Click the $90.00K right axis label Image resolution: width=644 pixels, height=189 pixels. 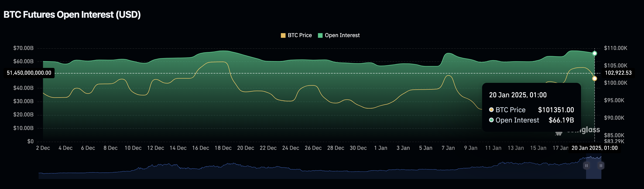[614, 118]
